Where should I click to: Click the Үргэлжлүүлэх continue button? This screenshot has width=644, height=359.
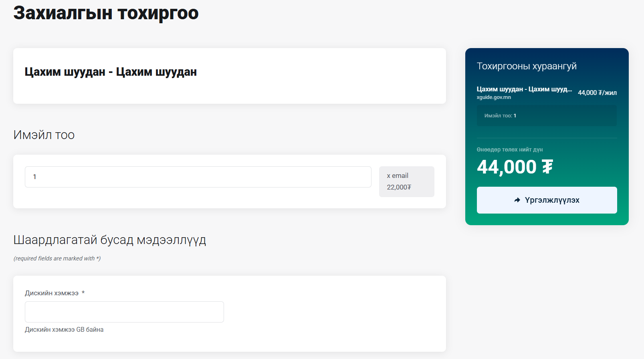pos(547,200)
